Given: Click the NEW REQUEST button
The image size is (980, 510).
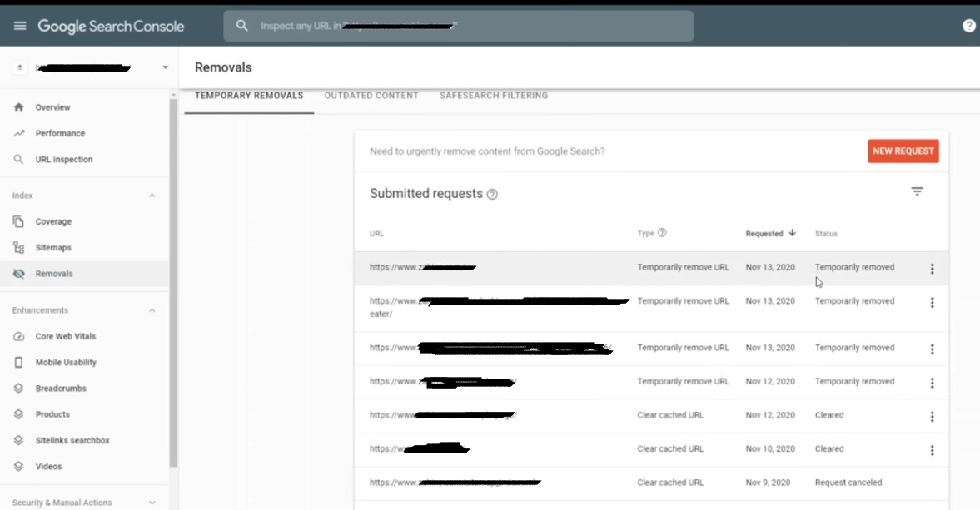Looking at the screenshot, I should coord(903,151).
